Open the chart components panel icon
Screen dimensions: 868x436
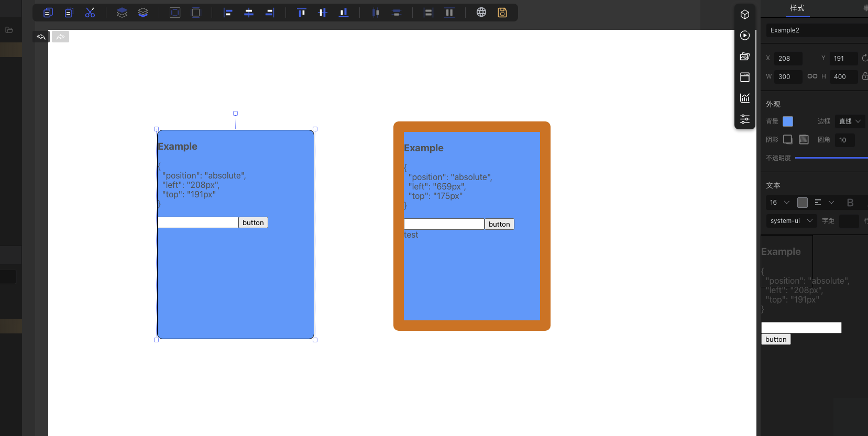click(745, 98)
